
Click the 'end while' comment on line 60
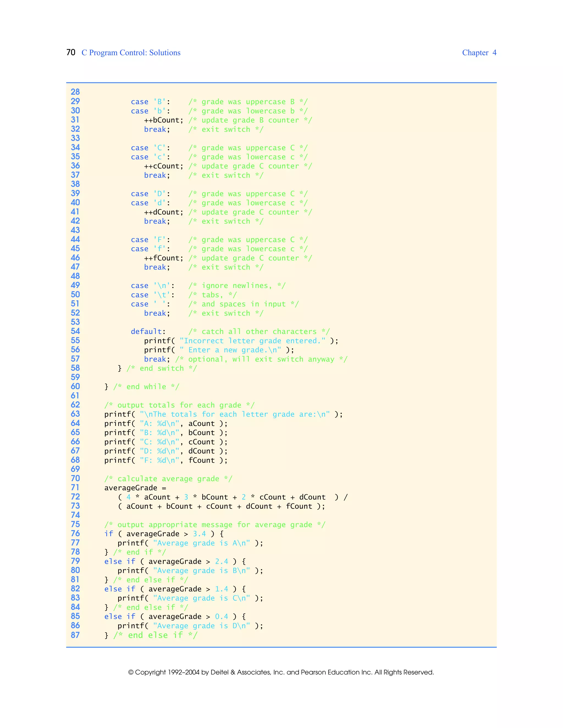pos(146,387)
